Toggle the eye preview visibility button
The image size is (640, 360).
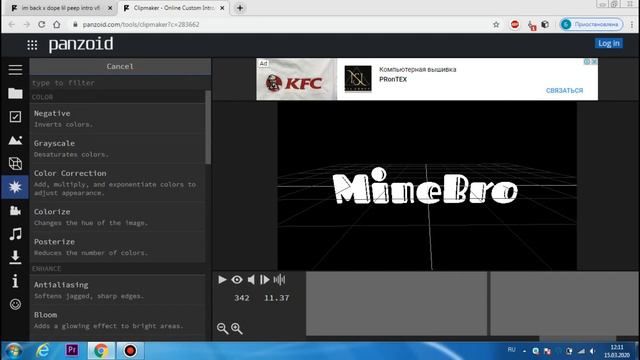(x=237, y=280)
